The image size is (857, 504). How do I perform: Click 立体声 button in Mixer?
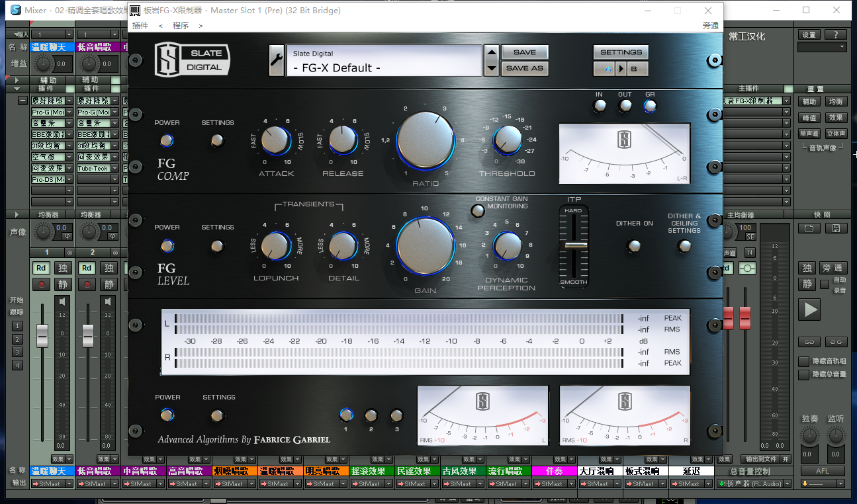tap(835, 133)
